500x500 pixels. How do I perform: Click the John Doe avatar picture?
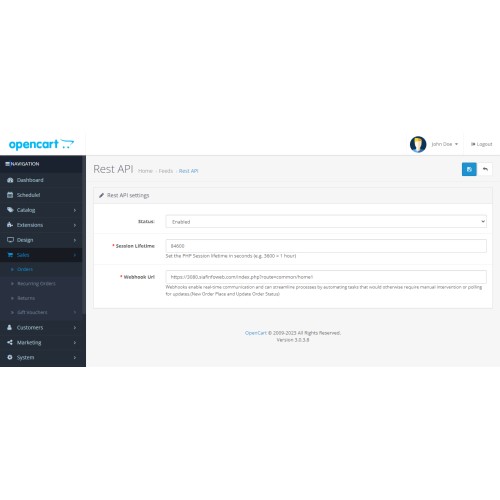[x=418, y=144]
